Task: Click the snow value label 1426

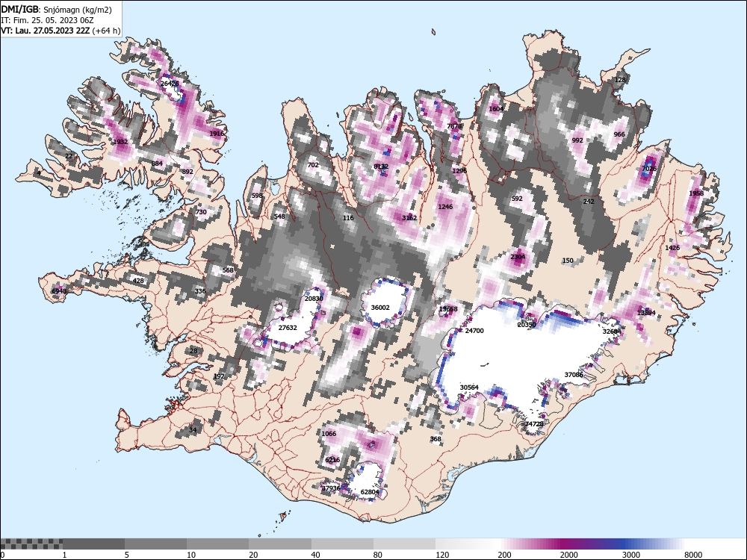Action: 672,248
